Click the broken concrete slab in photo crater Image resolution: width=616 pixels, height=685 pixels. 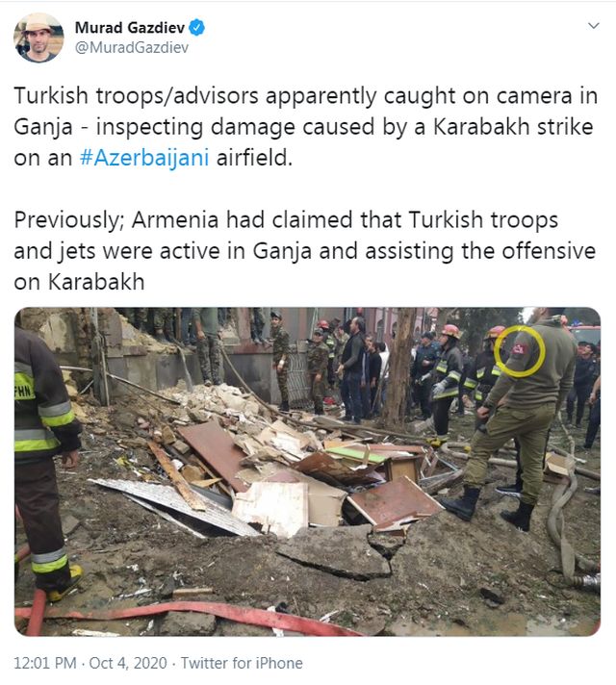click(334, 551)
